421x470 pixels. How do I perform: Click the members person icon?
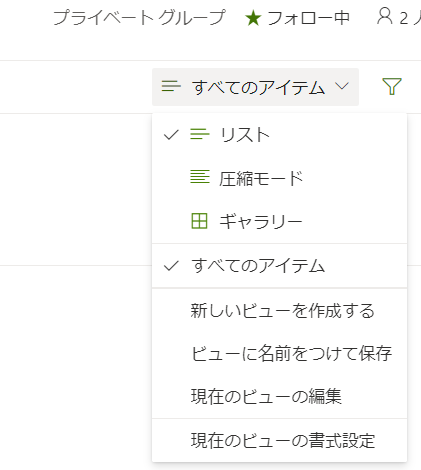click(385, 17)
